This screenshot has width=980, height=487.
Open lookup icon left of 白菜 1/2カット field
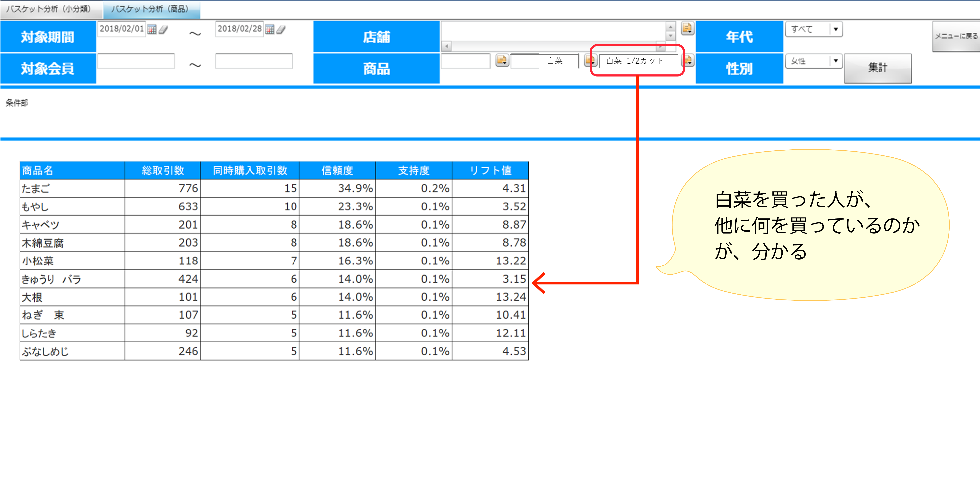pos(591,60)
